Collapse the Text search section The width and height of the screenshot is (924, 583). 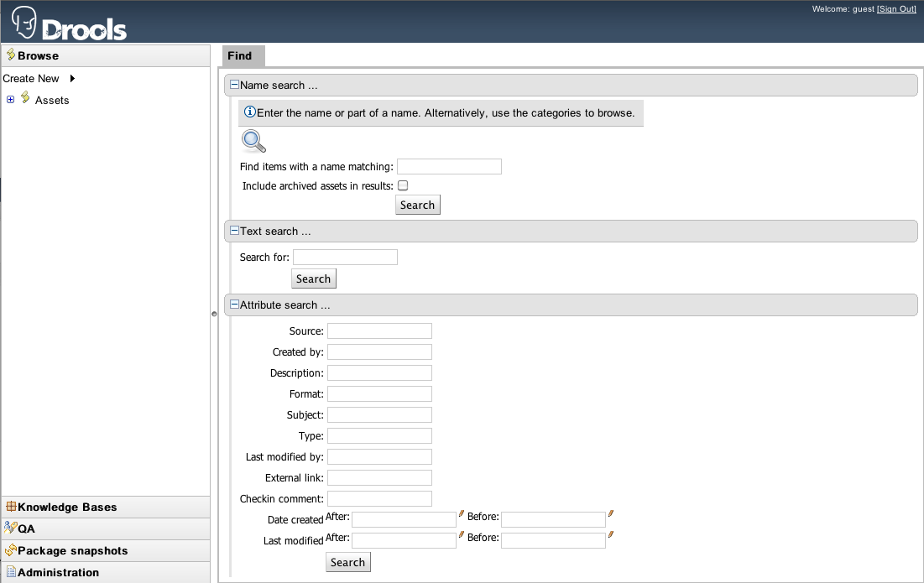click(x=235, y=231)
